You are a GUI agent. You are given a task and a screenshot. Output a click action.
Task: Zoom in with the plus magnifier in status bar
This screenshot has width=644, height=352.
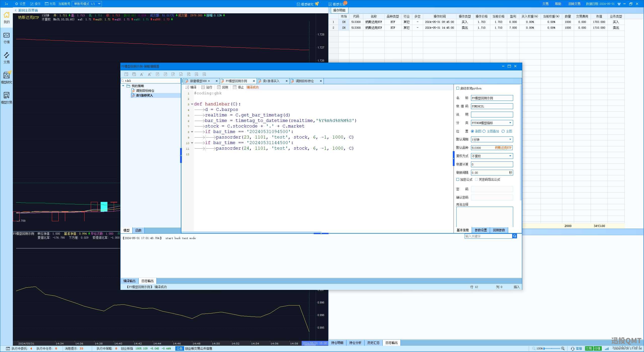point(563,348)
